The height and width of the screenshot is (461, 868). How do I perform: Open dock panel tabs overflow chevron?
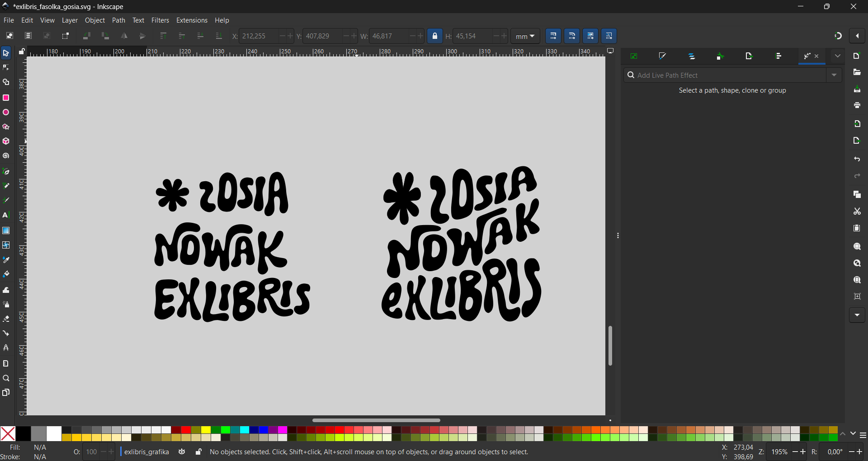click(838, 56)
